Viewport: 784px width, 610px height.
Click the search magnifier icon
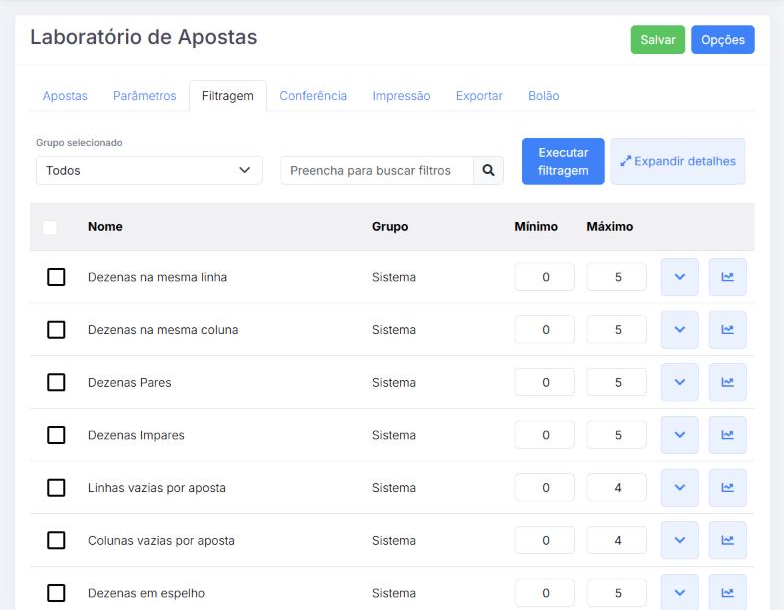tap(488, 170)
